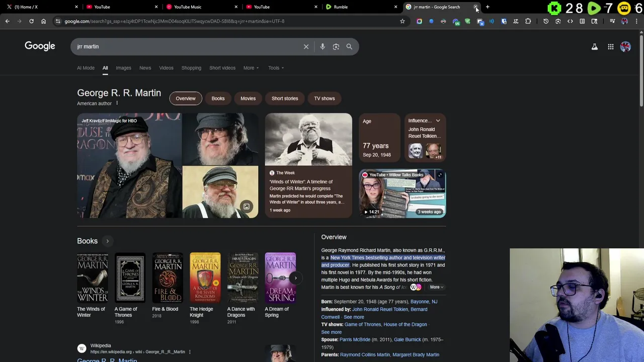Open the code brackets icon in the toolbar

[x=570, y=21]
